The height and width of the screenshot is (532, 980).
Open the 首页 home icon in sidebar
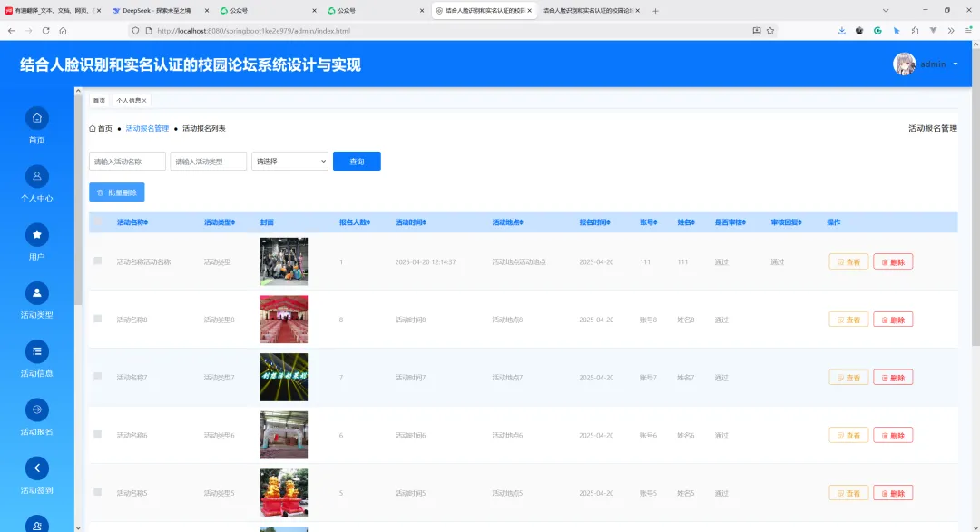(x=37, y=118)
